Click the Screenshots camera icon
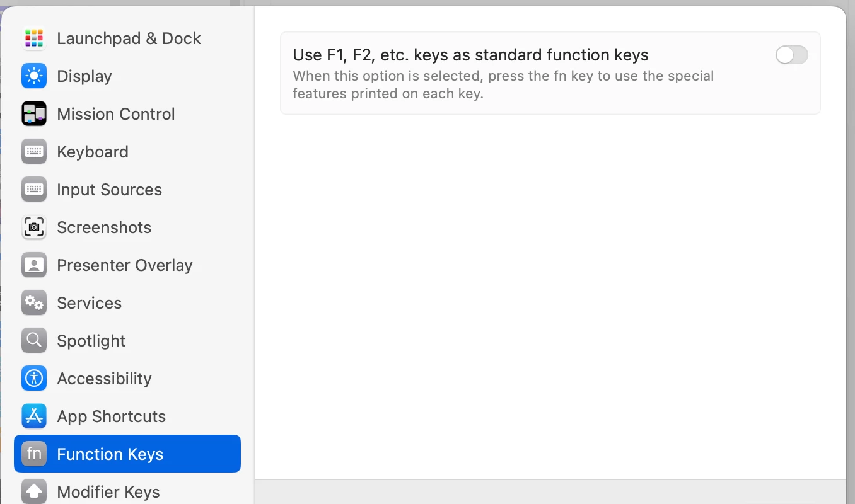Screen dimensions: 855x504 (34, 227)
